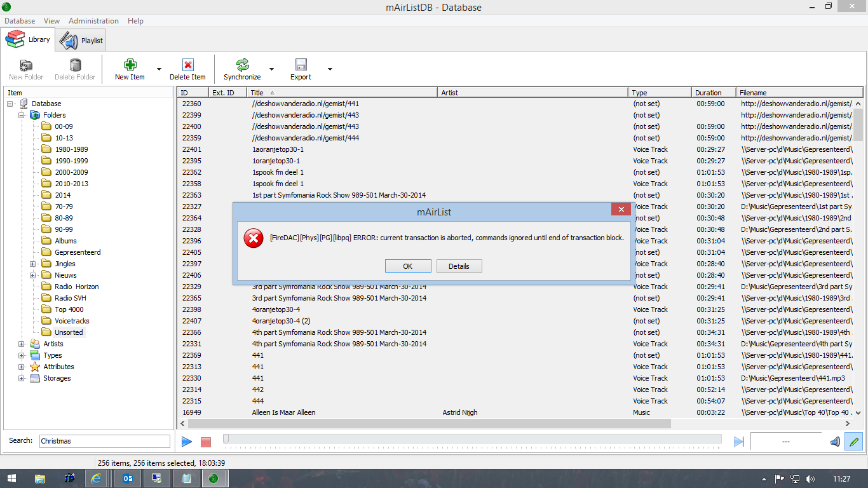
Task: Click the New Item toolbar icon
Action: point(130,65)
